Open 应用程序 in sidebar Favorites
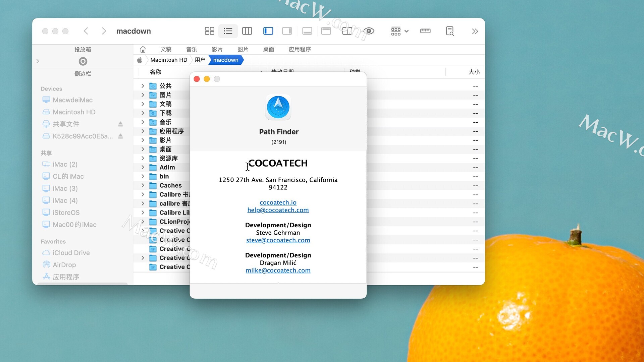644x362 pixels. click(66, 277)
